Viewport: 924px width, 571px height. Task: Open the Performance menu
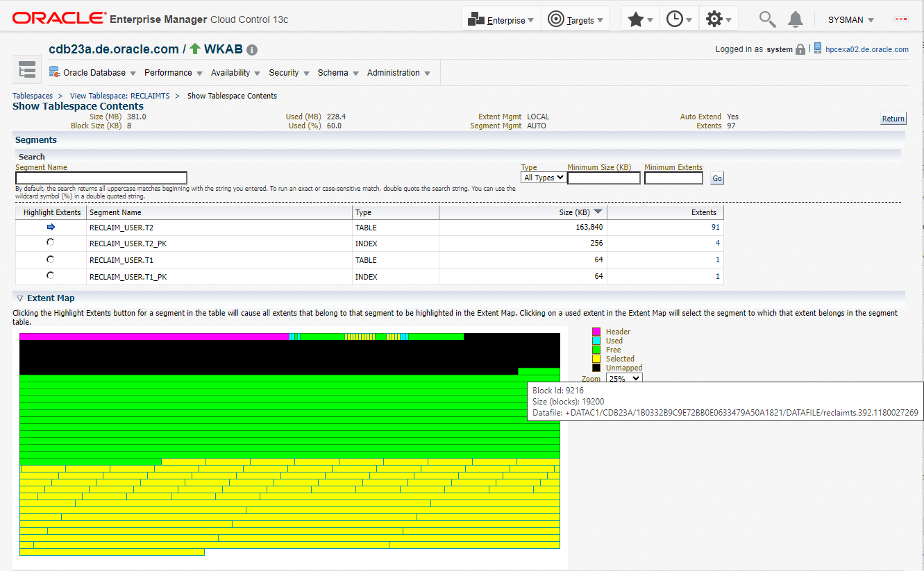[x=173, y=73]
